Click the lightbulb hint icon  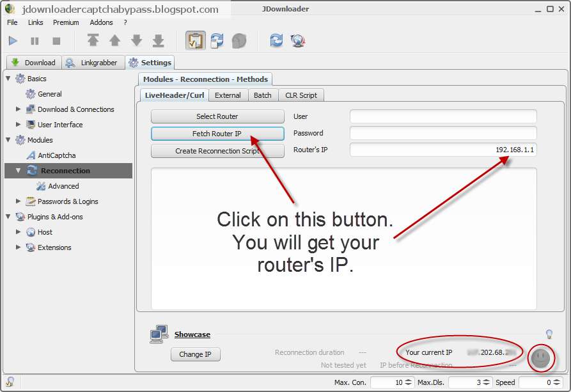(549, 334)
